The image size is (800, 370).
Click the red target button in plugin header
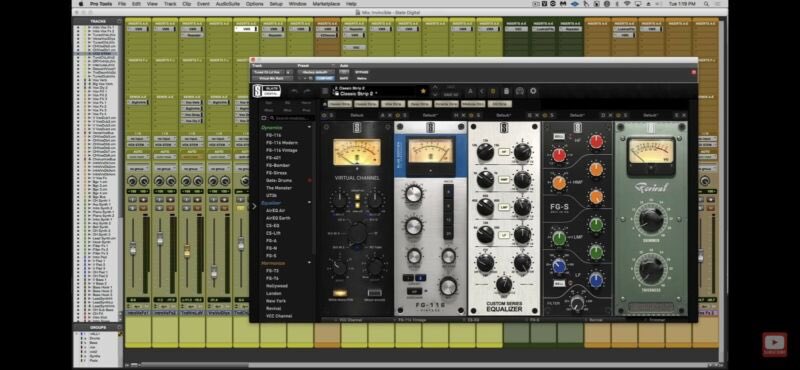tap(693, 72)
